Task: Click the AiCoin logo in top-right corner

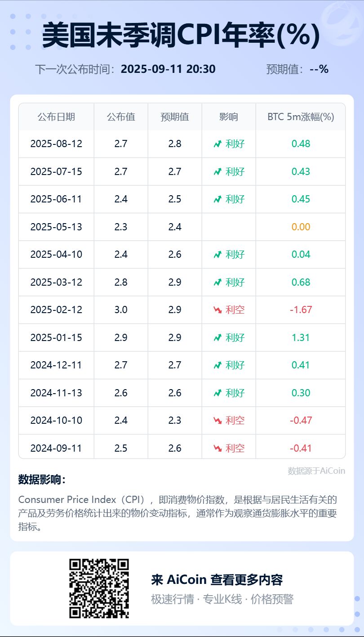Action: coord(341,22)
